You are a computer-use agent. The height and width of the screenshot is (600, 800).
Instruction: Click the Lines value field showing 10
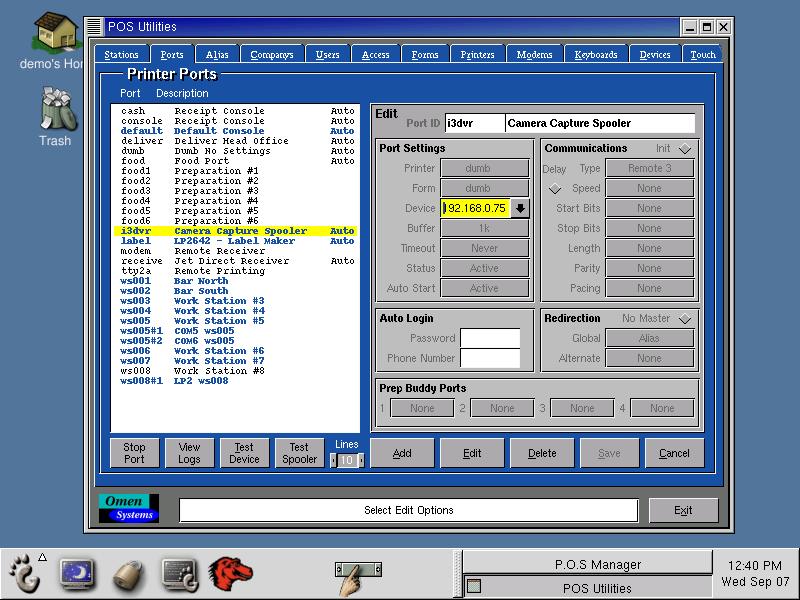click(x=347, y=460)
